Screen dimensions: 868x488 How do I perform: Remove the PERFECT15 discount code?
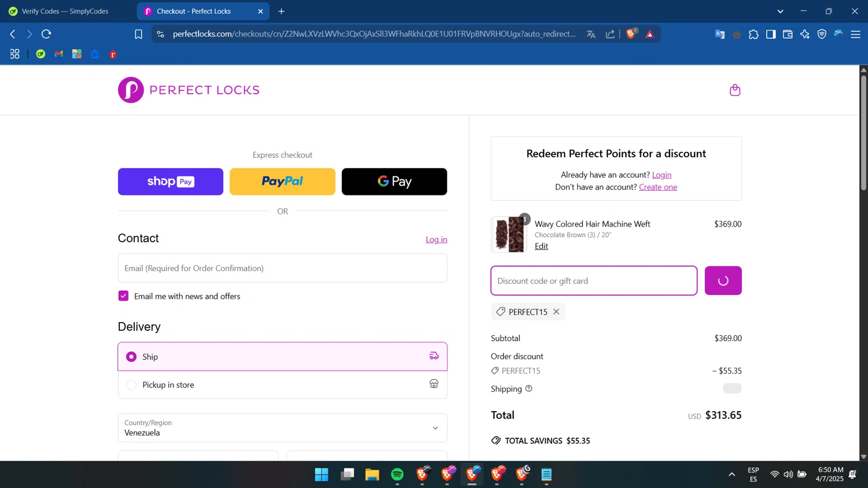556,312
